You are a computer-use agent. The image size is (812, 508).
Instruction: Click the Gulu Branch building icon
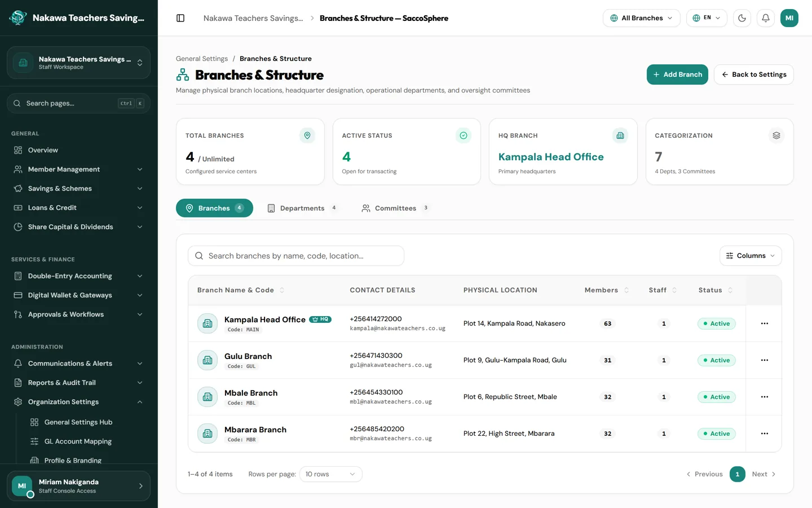coord(208,360)
